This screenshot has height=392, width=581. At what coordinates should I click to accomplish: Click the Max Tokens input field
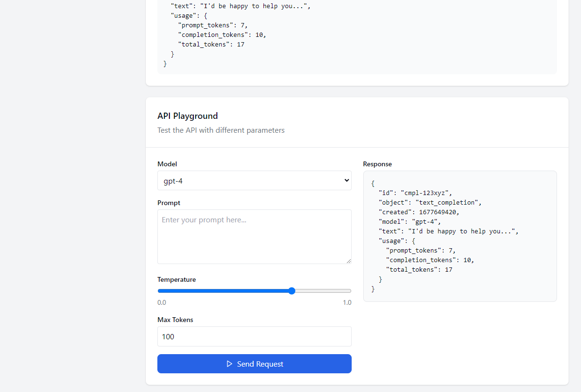254,336
